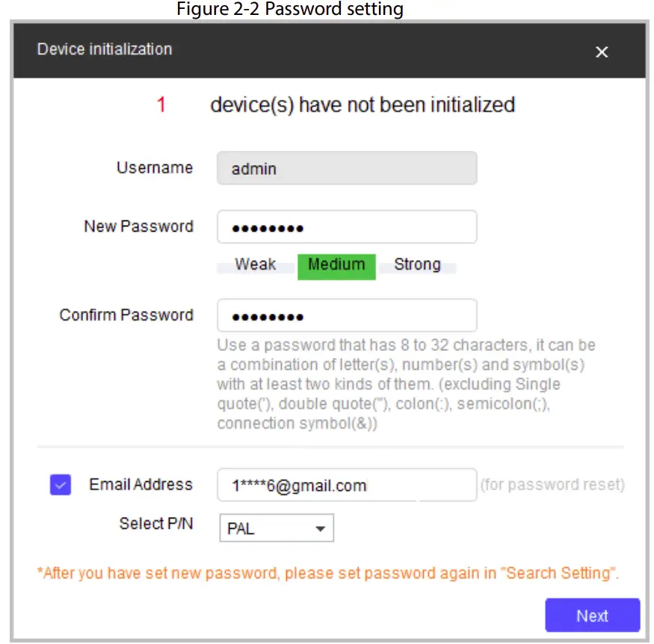The width and height of the screenshot is (654, 644).
Task: Click the Select P/N label
Action: pos(155,524)
